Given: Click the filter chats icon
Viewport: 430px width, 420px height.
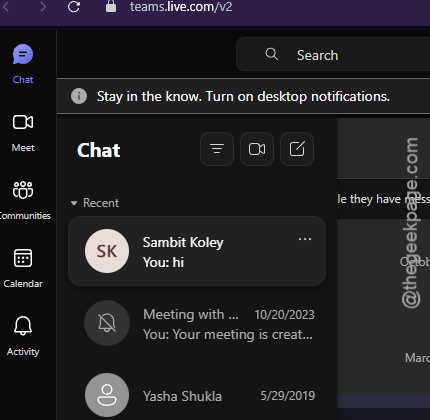Looking at the screenshot, I should [217, 149].
